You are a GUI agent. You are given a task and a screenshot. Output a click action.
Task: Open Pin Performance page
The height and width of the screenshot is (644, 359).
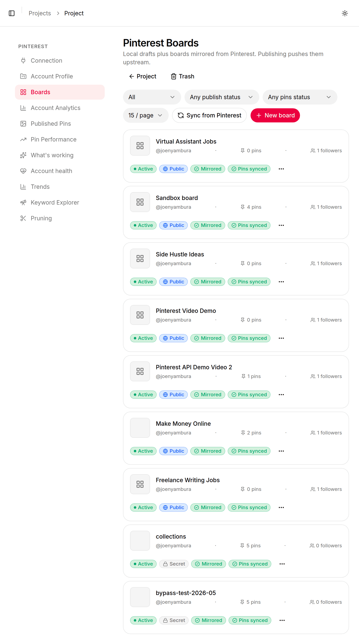pyautogui.click(x=60, y=139)
